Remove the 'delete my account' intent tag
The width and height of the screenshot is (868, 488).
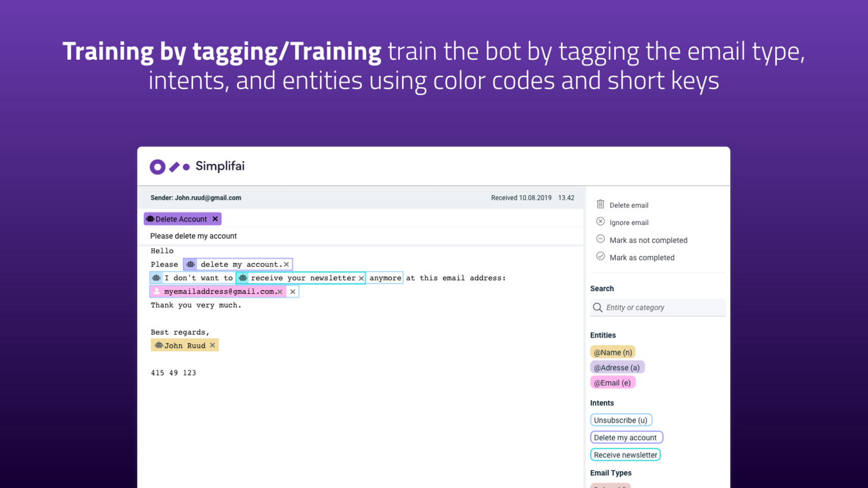click(287, 265)
